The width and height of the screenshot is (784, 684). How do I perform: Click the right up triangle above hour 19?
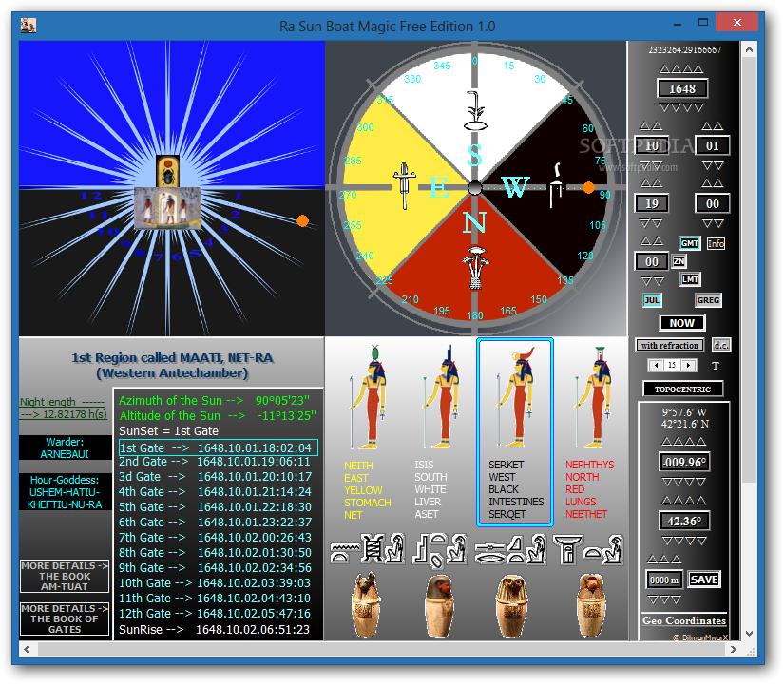(x=657, y=183)
